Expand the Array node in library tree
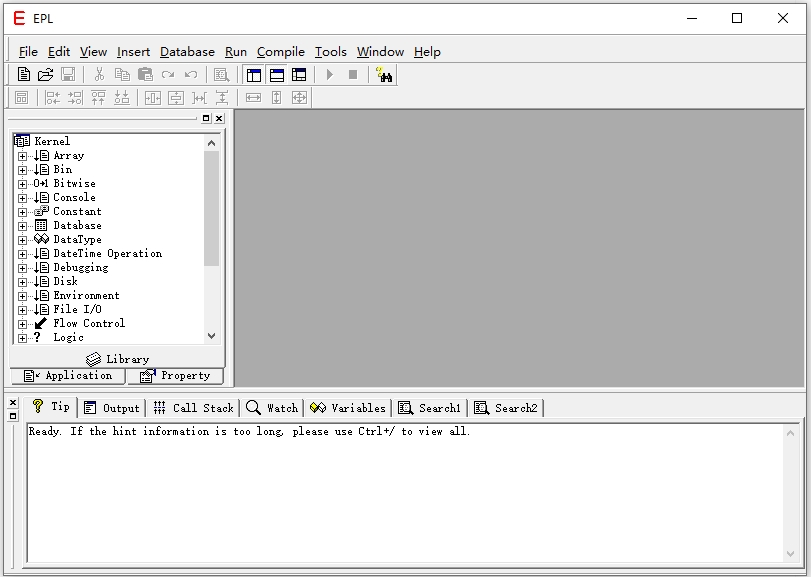This screenshot has height=577, width=811. tap(22, 156)
